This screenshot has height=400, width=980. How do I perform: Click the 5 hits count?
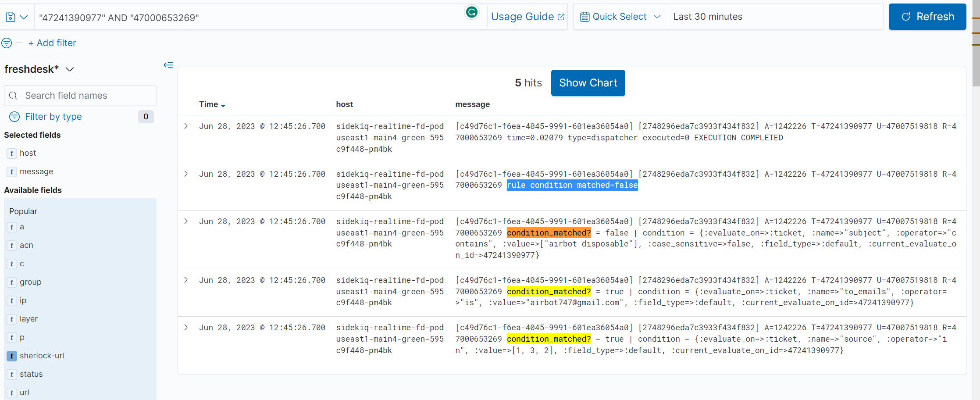[528, 83]
